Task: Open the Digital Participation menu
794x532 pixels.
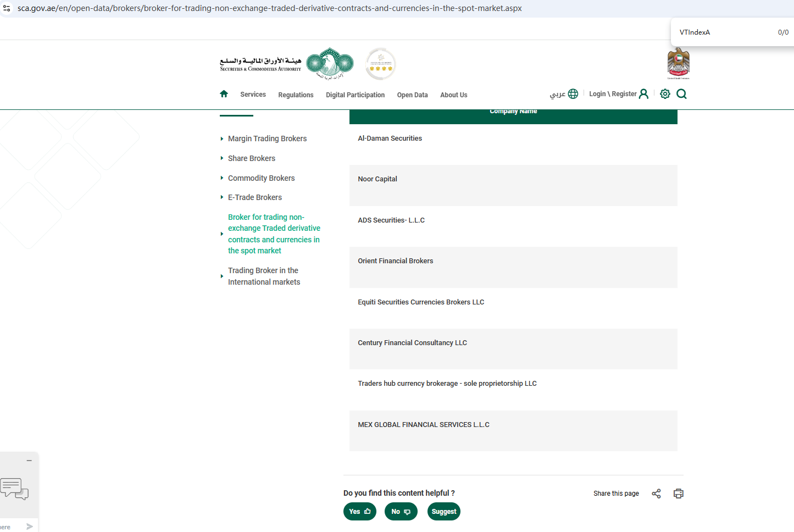Action: (355, 95)
